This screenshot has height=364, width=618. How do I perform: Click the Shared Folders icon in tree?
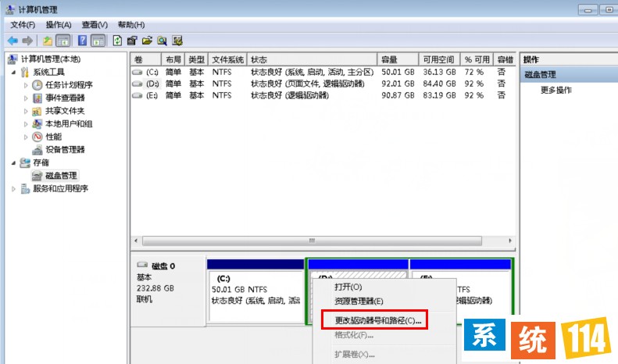click(x=37, y=111)
